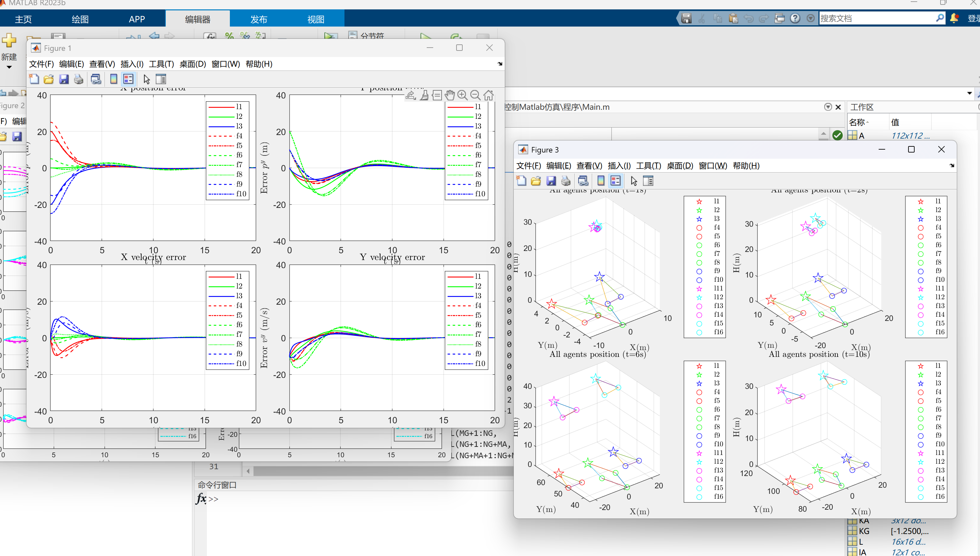Print Figure 3 with the printer icon
Viewport: 980px width, 556px height.
click(x=566, y=181)
